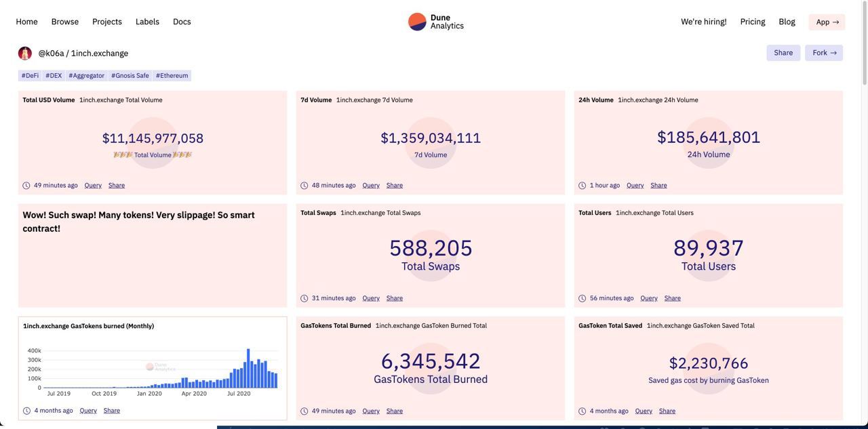Click the 6,345,542 GasTokens burned value
The width and height of the screenshot is (868, 429).
pyautogui.click(x=431, y=361)
